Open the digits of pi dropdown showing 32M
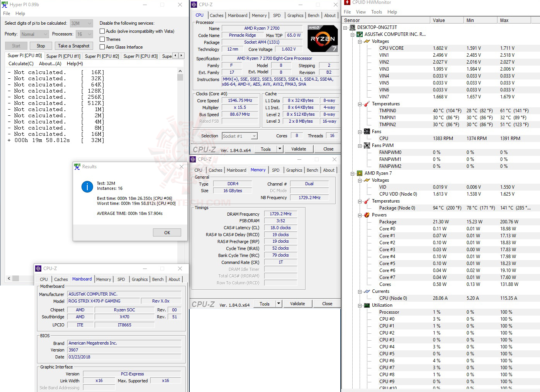 point(90,23)
